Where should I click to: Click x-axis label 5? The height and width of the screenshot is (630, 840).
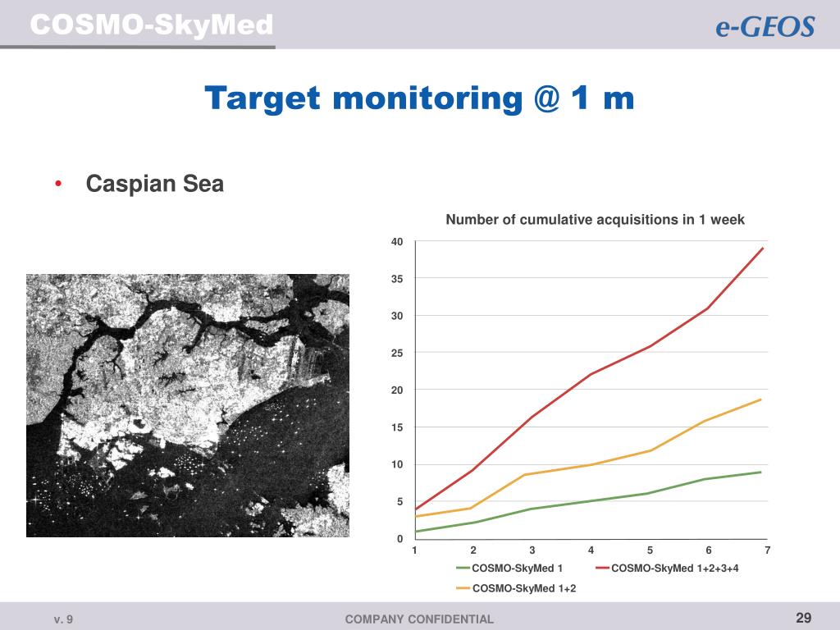pos(650,550)
